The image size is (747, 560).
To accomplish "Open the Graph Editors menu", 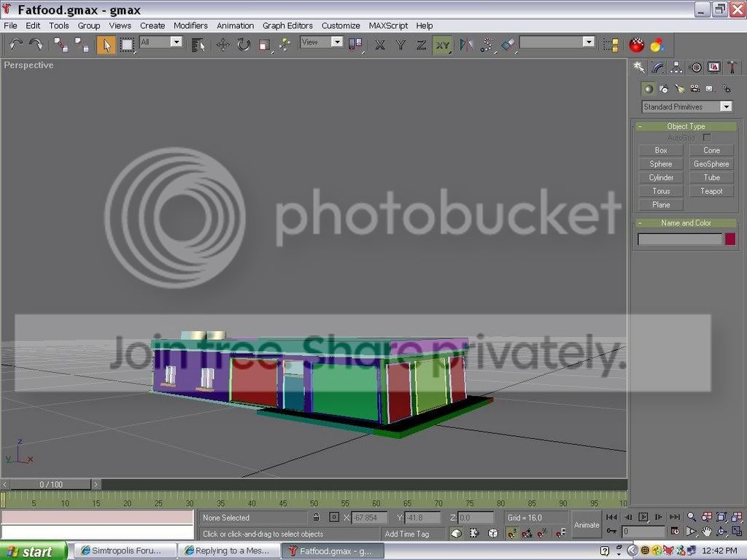I will coord(287,26).
